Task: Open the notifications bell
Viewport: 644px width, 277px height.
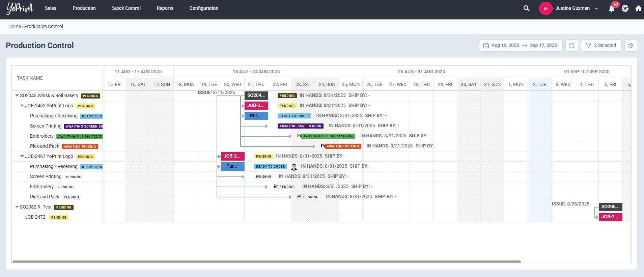Action: (x=611, y=9)
